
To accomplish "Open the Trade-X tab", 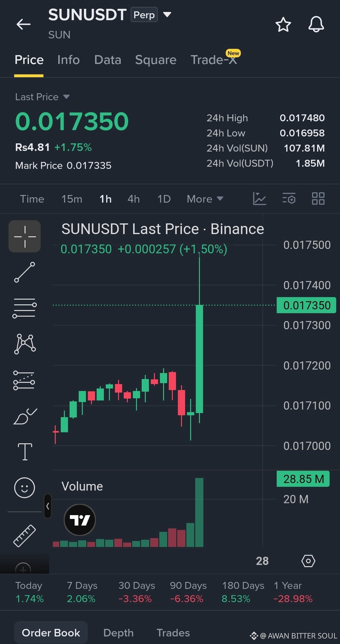I will (214, 60).
